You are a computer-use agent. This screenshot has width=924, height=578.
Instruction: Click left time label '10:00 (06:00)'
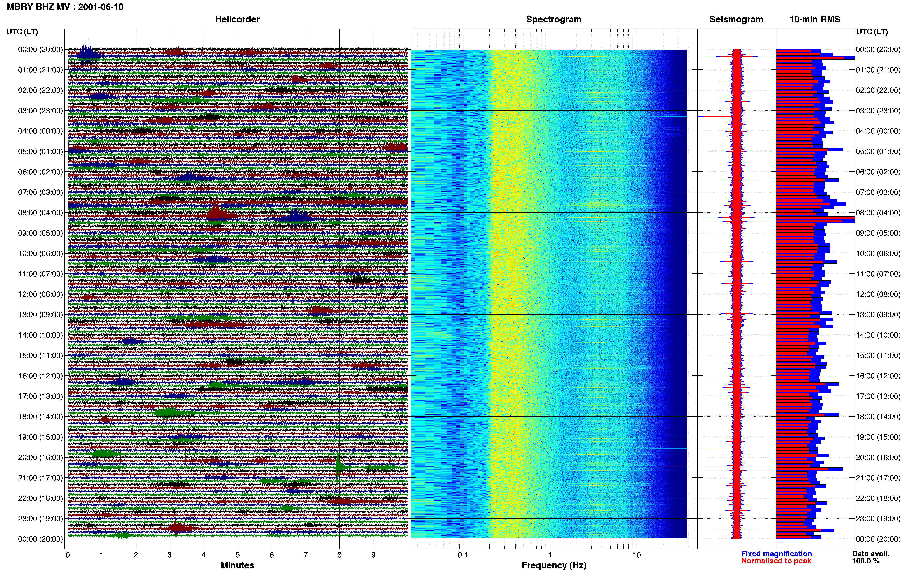tap(40, 253)
